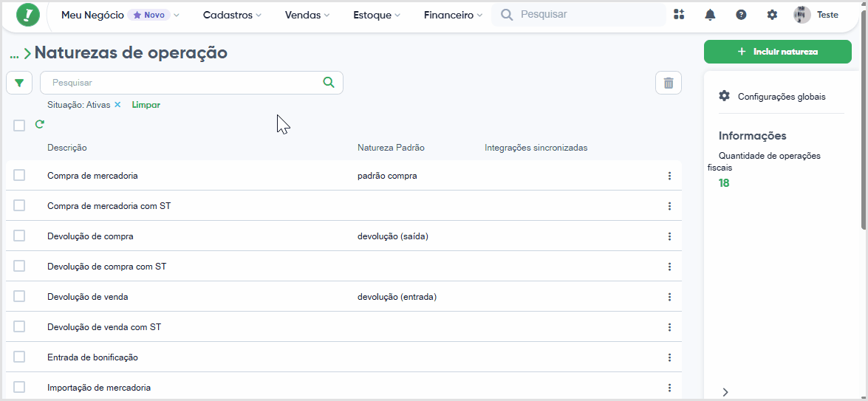Open the Devolução de compra entry
This screenshot has width=868, height=401.
coord(90,236)
